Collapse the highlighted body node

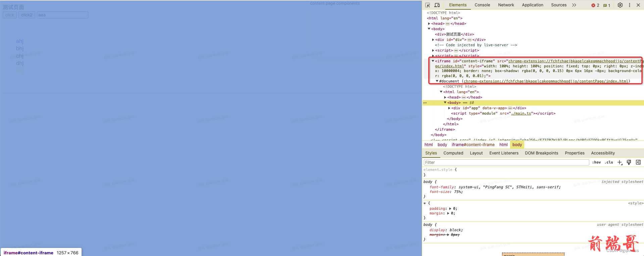pyautogui.click(x=445, y=103)
